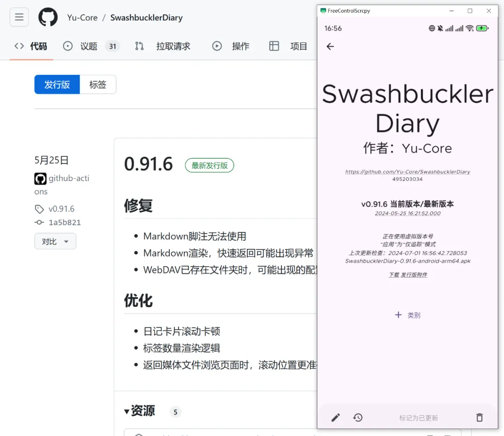Image resolution: width=504 pixels, height=436 pixels.
Task: Open the github.com/Yu-Core/SwashbucklerDiary URL in the app
Action: point(407,172)
